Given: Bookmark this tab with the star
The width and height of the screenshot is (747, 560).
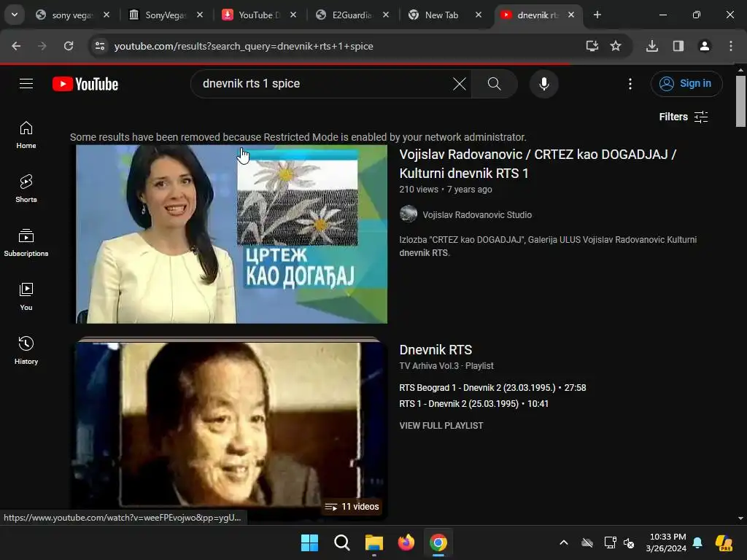Looking at the screenshot, I should pos(616,46).
